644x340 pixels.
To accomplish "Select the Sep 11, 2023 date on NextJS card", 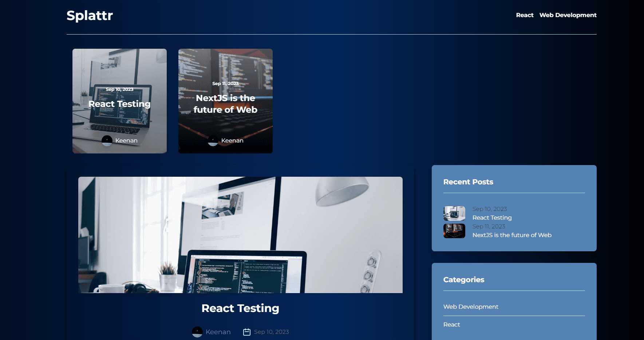I will click(x=225, y=84).
